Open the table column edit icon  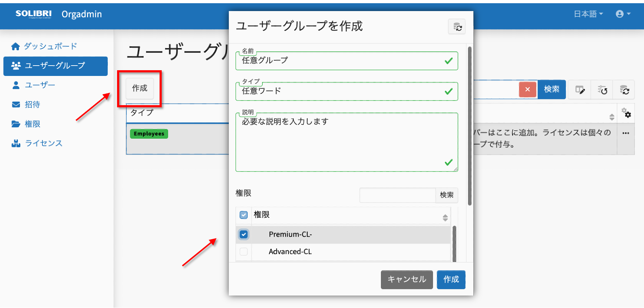580,90
